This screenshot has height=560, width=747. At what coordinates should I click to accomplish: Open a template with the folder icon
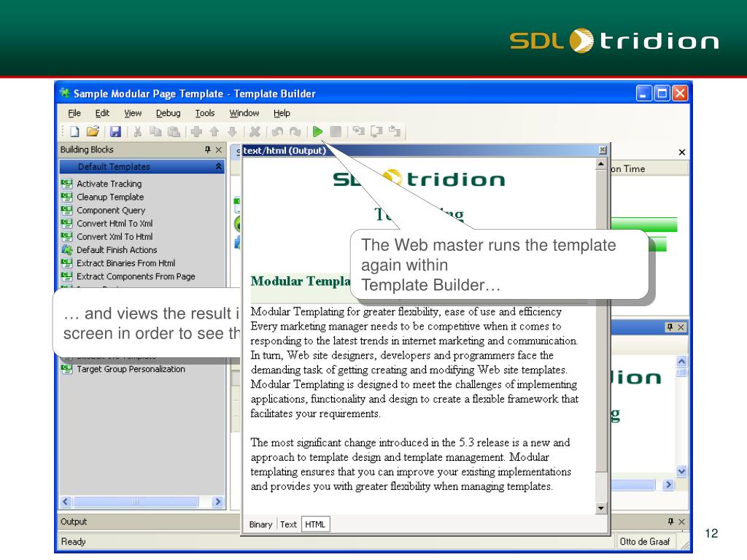(x=93, y=131)
